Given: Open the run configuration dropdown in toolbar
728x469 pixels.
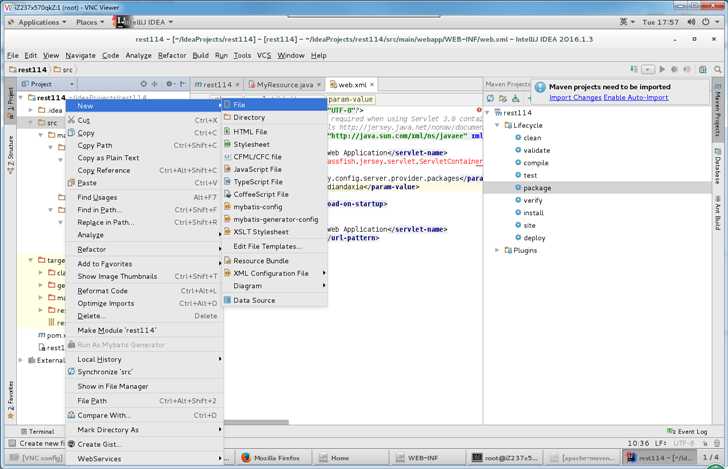Looking at the screenshot, I should coord(648,69).
